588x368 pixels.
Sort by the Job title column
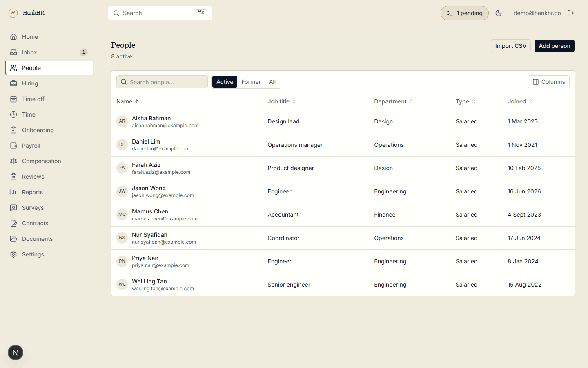pyautogui.click(x=282, y=101)
